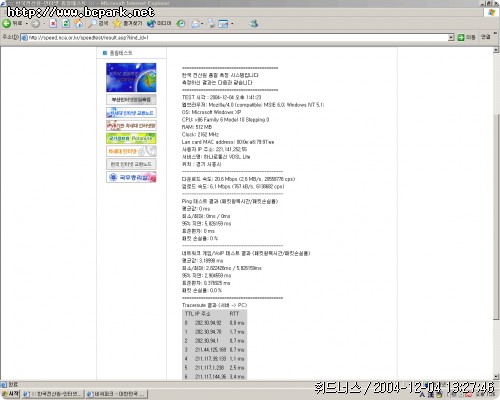The width and height of the screenshot is (500, 400).
Task: Switch to 비씨파크 taskbar window button
Action: coord(116,394)
